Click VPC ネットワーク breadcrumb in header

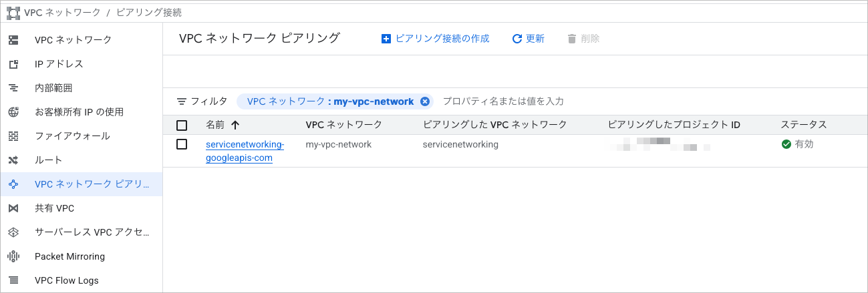(x=62, y=13)
